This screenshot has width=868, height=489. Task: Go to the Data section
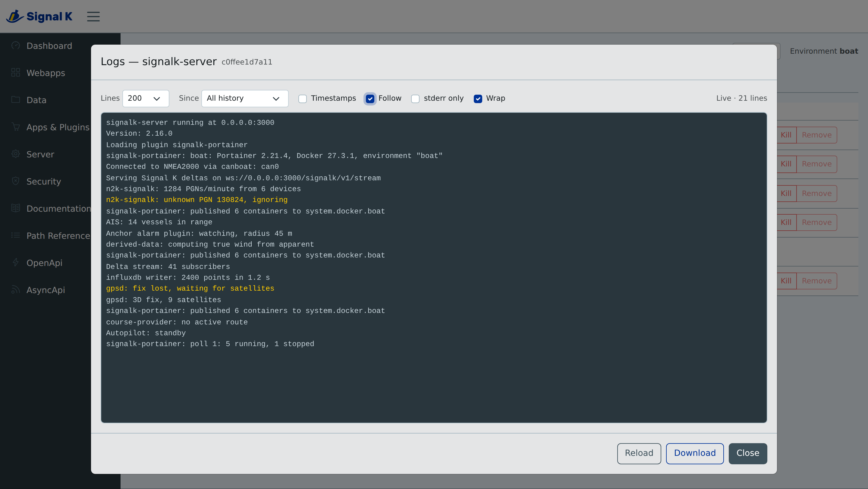point(36,100)
